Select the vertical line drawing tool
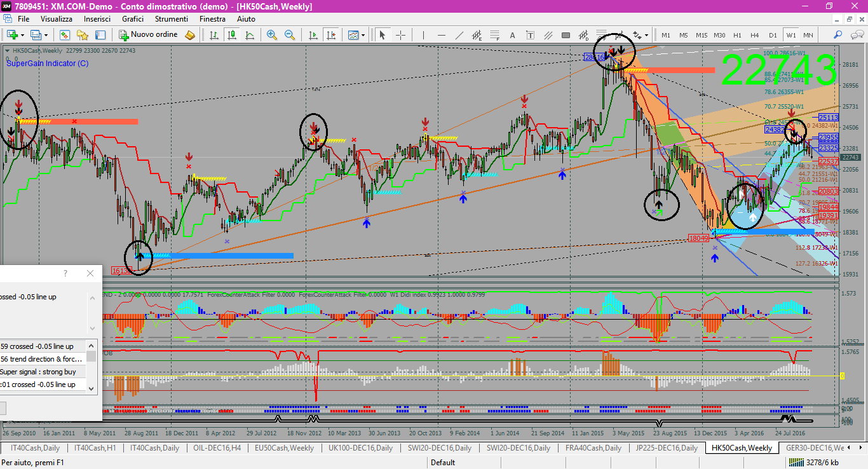This screenshot has height=469, width=868. click(423, 34)
